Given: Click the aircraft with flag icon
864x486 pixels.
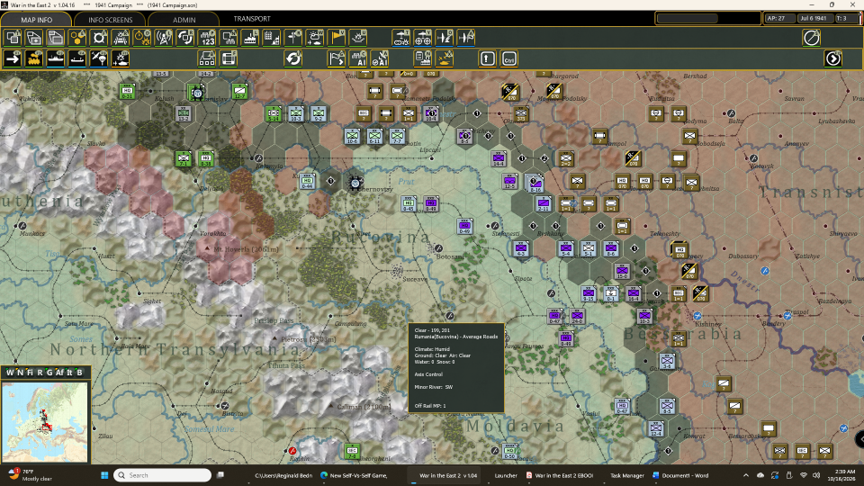Looking at the screenshot, I should [x=466, y=38].
